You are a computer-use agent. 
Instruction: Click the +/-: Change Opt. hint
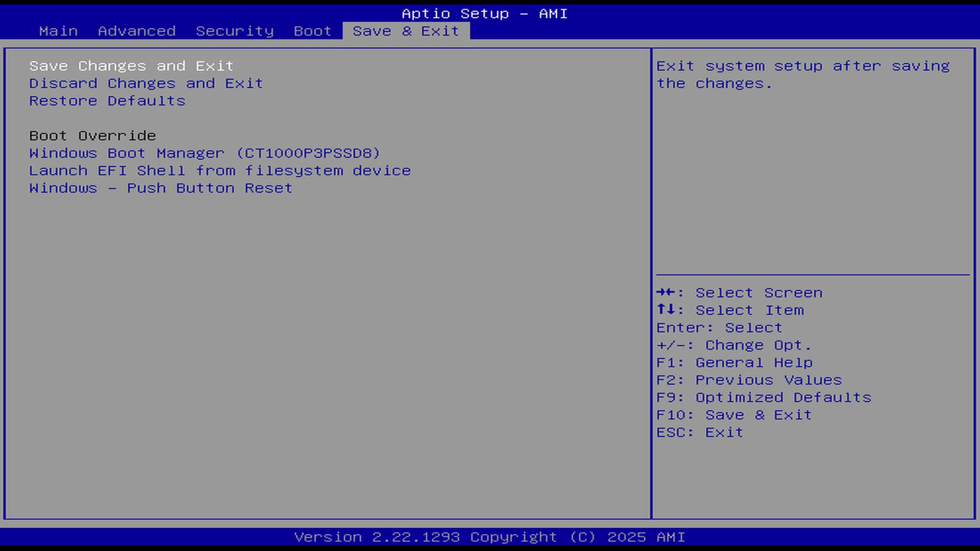[733, 345]
